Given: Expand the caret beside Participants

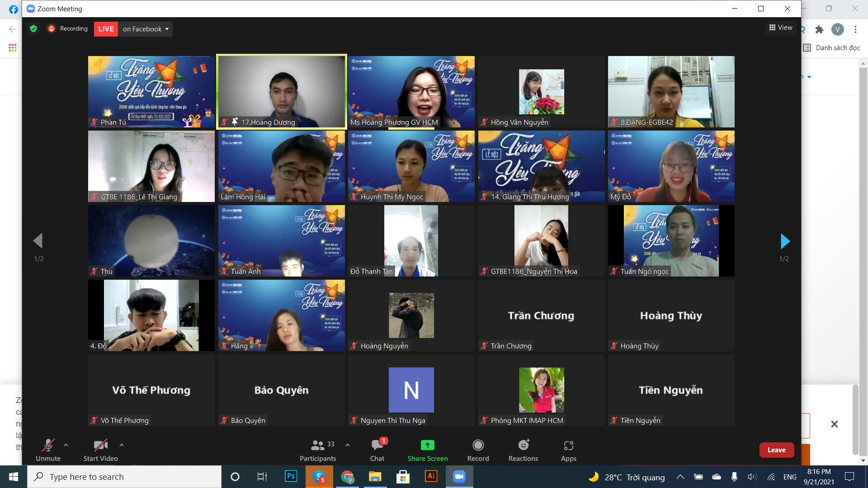Looking at the screenshot, I should click(348, 445).
